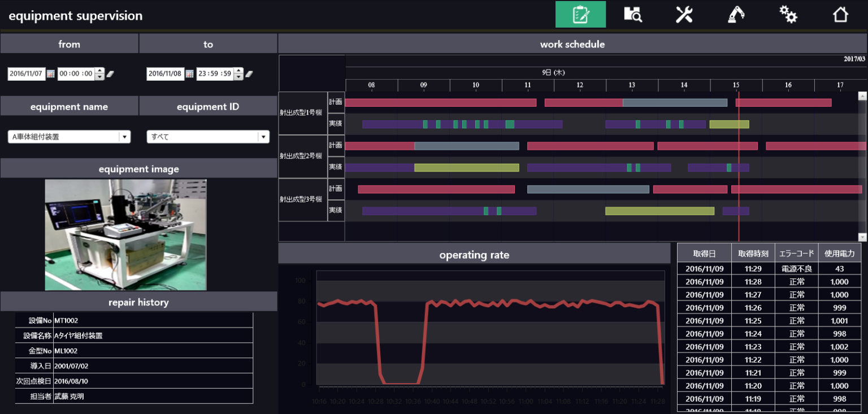Clear the from date with eraser icon
This screenshot has height=414, width=868.
[110, 74]
